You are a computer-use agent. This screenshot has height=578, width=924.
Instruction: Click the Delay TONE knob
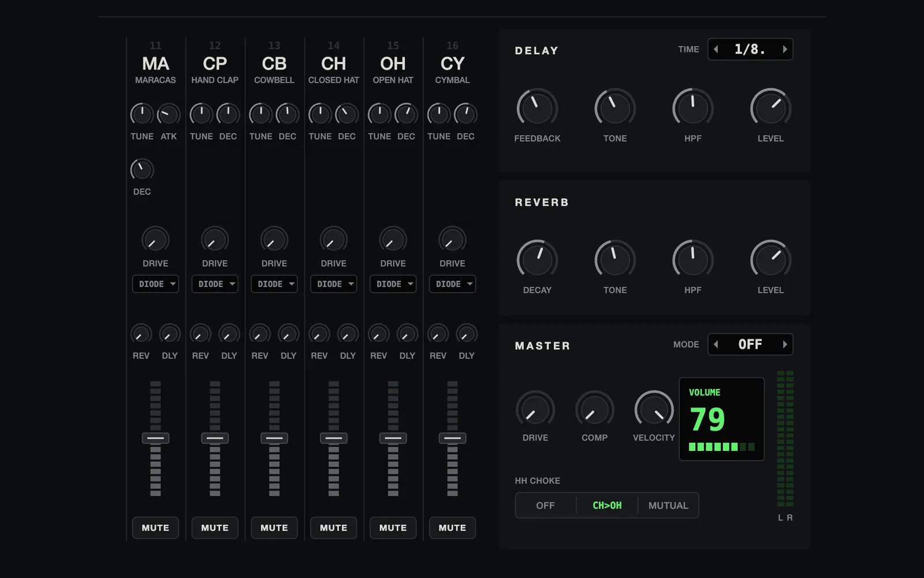(x=615, y=108)
